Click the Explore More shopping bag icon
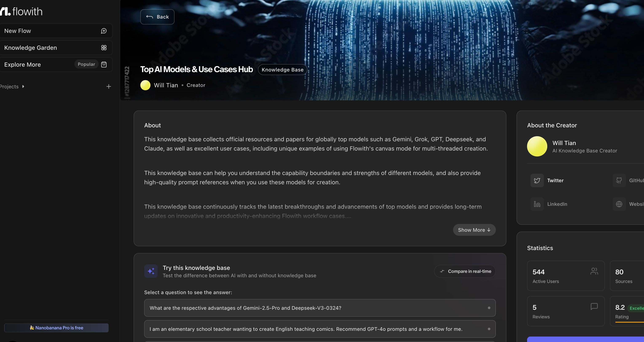This screenshot has width=644, height=342. (104, 65)
